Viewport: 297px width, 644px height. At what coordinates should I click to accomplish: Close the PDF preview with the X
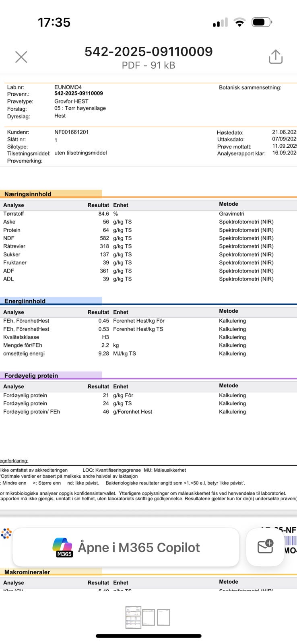pos(21,57)
